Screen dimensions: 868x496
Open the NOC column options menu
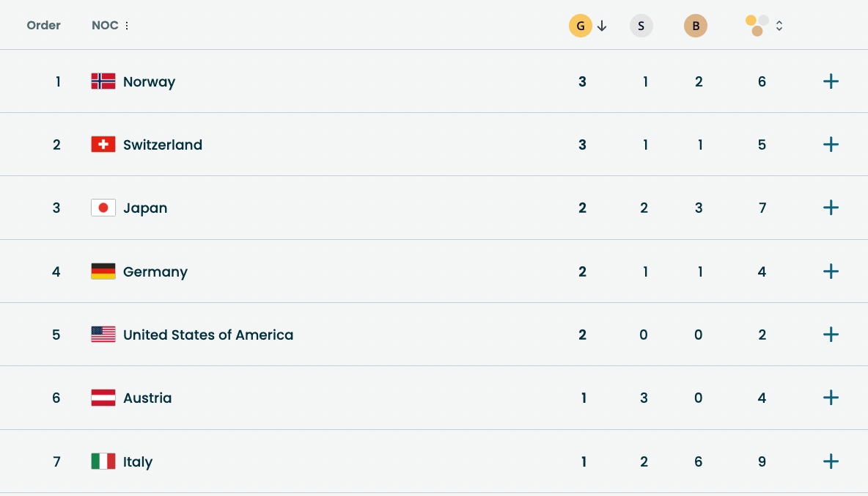[x=127, y=26]
